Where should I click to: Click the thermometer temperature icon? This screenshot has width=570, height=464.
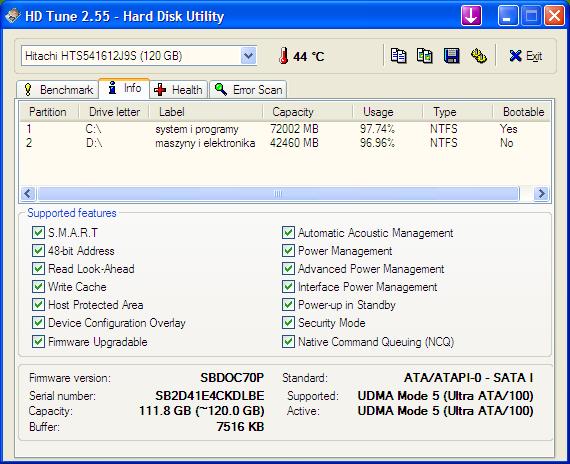click(284, 56)
